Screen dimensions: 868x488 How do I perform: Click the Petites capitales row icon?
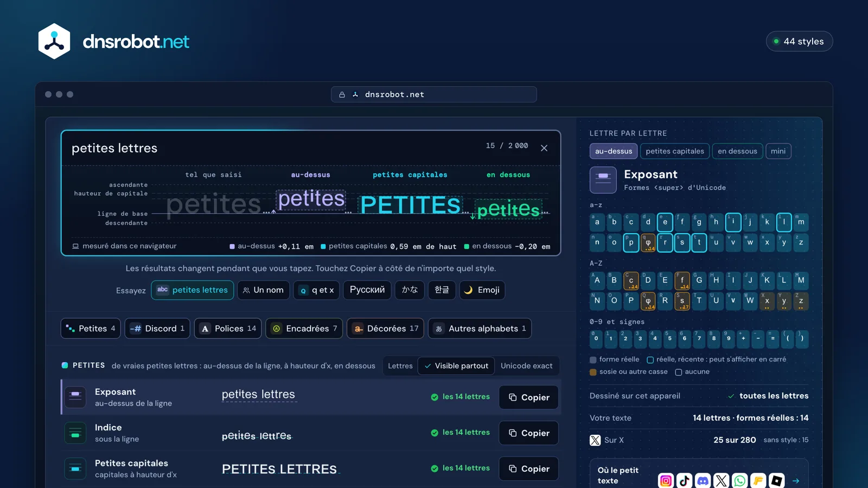(75, 468)
